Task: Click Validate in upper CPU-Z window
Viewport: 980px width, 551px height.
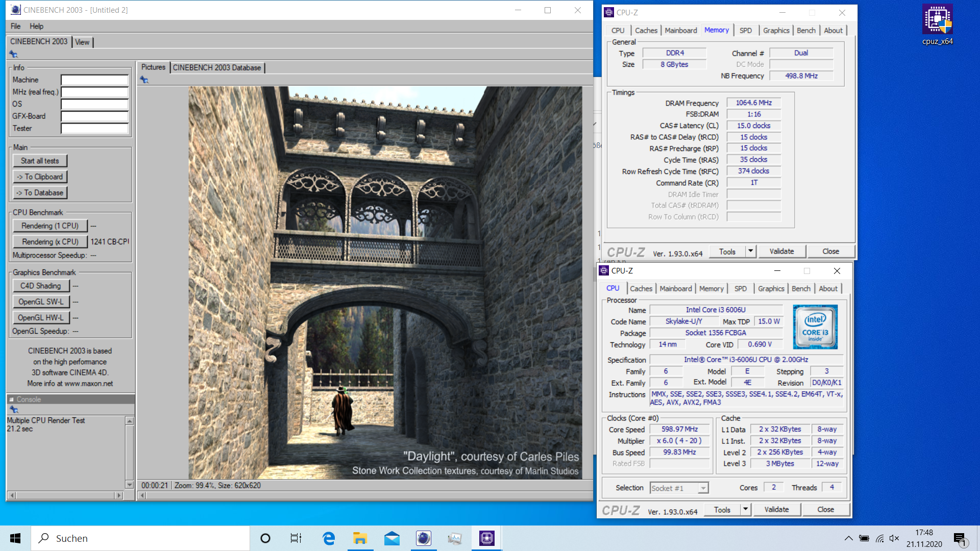Action: tap(781, 251)
